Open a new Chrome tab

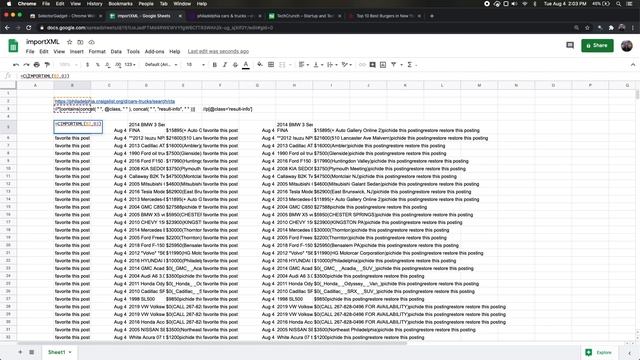[432, 16]
